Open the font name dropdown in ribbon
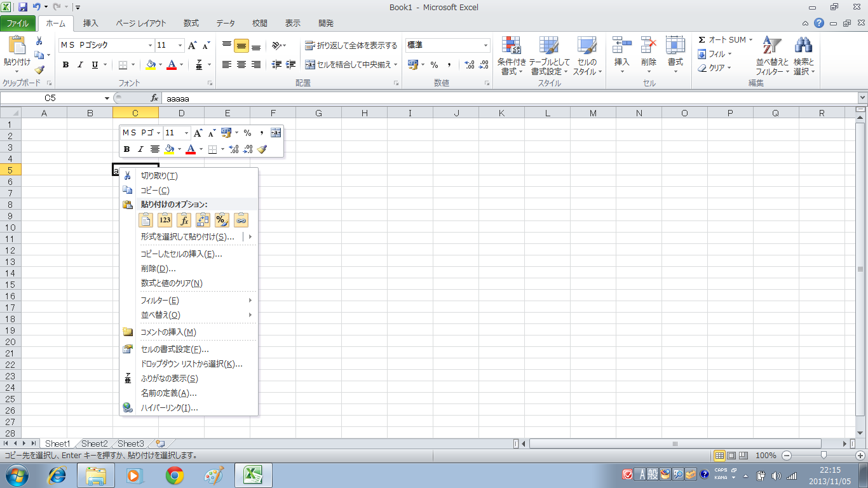 pos(151,46)
